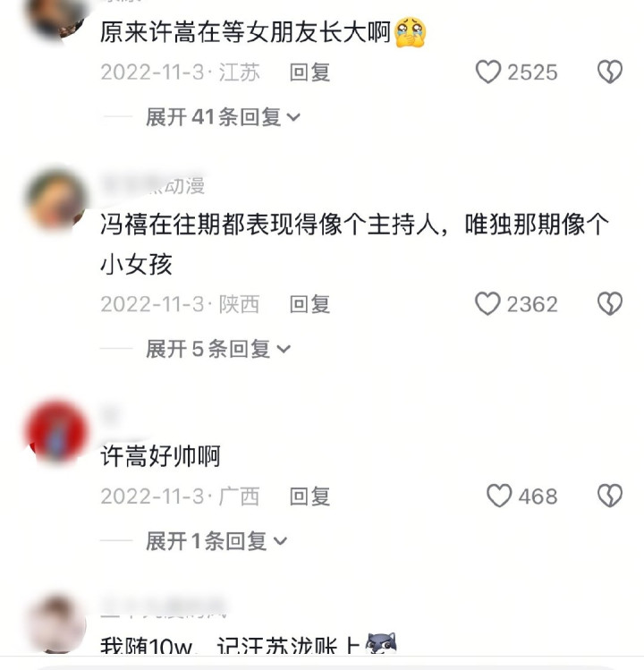Reply to the Guangxi comment via 回复
This screenshot has width=644, height=670.
pos(309,496)
